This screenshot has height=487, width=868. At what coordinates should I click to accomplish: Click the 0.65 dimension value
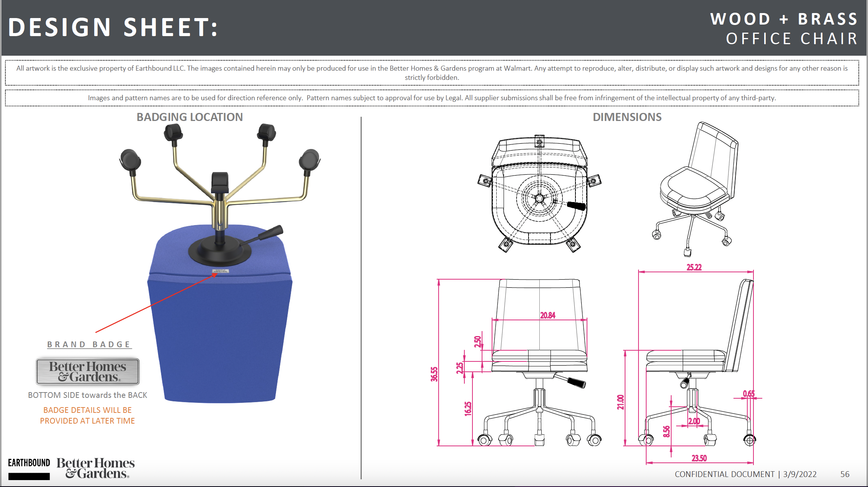(749, 394)
